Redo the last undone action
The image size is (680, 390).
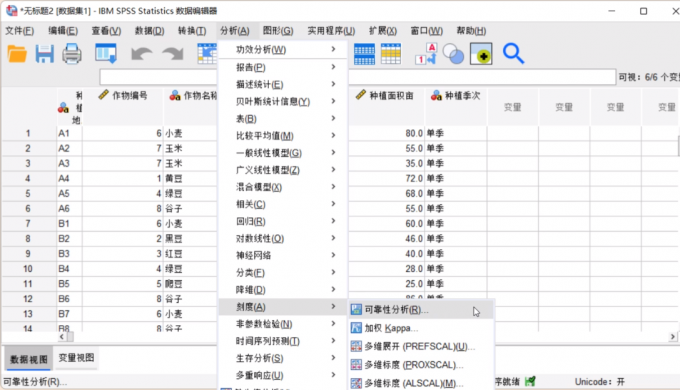[173, 54]
